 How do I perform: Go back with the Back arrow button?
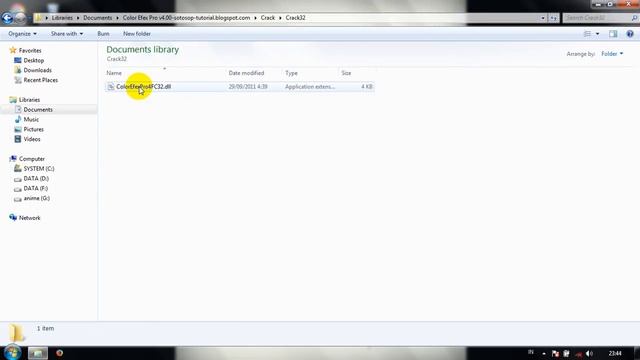(7, 18)
